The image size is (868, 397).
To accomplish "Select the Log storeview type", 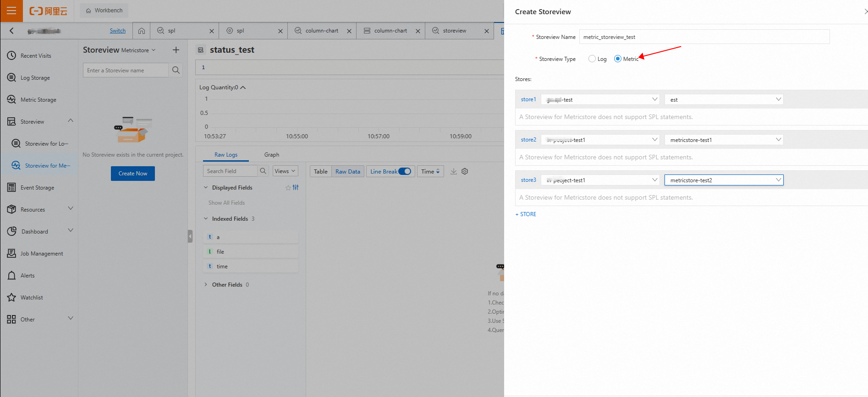I will click(592, 59).
